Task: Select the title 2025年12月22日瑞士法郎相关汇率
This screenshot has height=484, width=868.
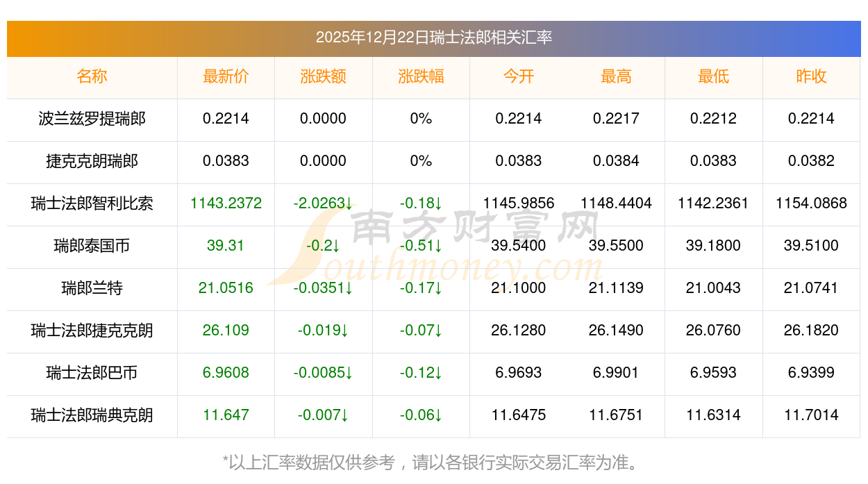Action: 434,37
